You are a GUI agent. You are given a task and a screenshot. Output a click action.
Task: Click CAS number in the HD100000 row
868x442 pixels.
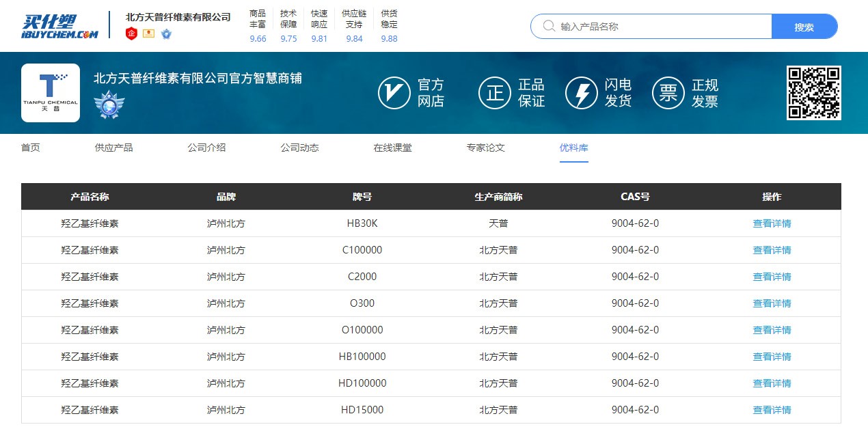(x=636, y=383)
